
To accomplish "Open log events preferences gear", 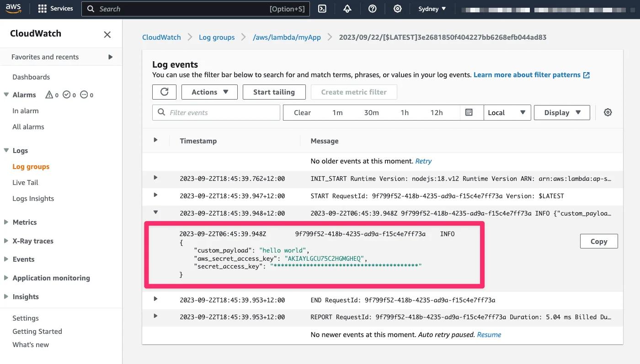I will point(608,112).
